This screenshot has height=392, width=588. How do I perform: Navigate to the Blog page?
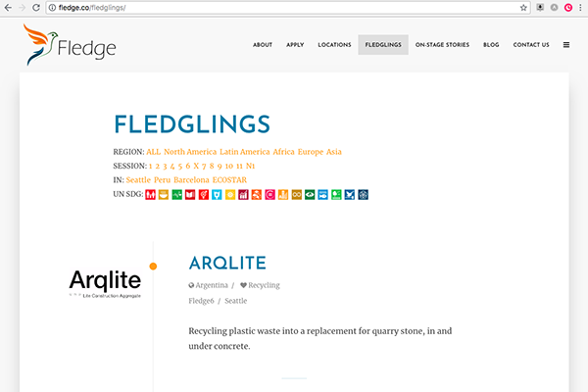491,45
